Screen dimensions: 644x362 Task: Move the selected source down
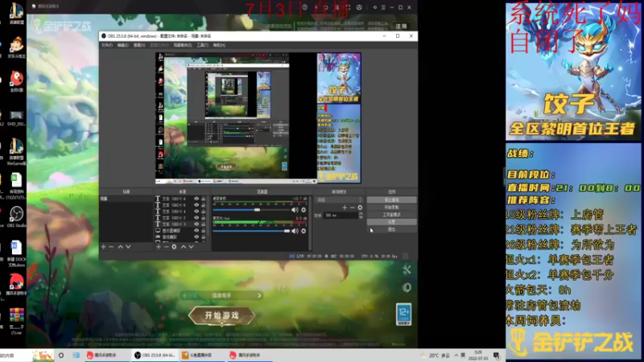point(191,247)
